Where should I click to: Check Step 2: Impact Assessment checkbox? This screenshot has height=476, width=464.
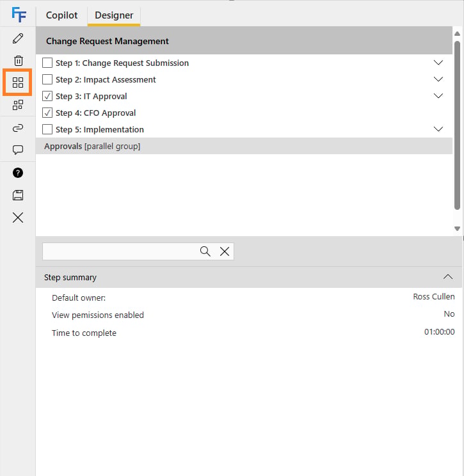47,79
